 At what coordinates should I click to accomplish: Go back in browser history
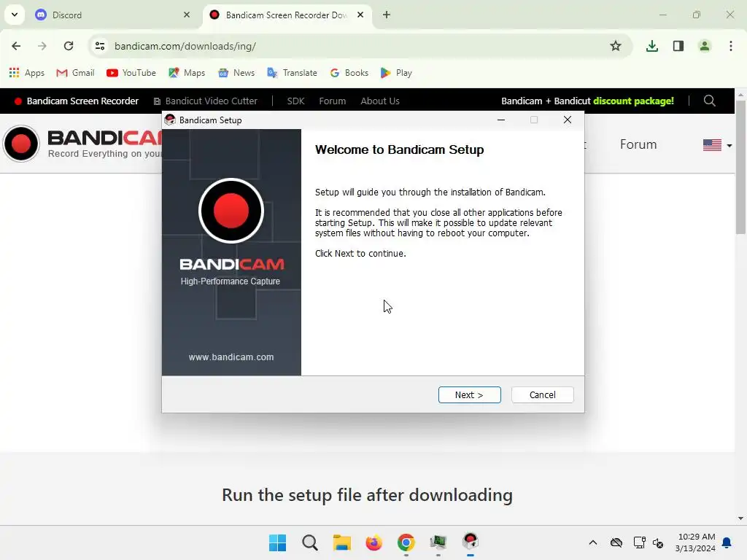coord(16,46)
